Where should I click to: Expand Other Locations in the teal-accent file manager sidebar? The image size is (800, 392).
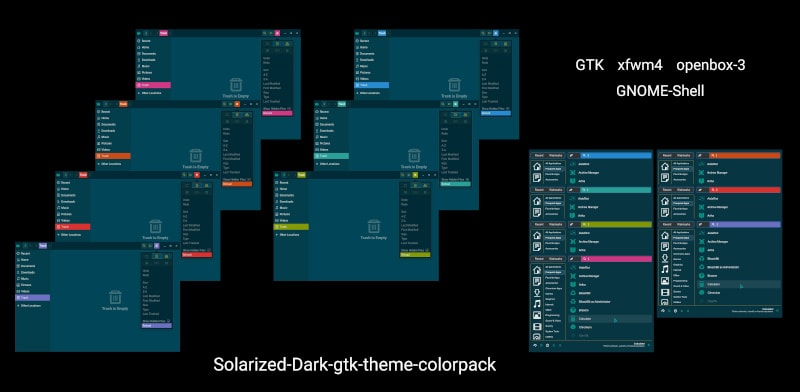329,164
